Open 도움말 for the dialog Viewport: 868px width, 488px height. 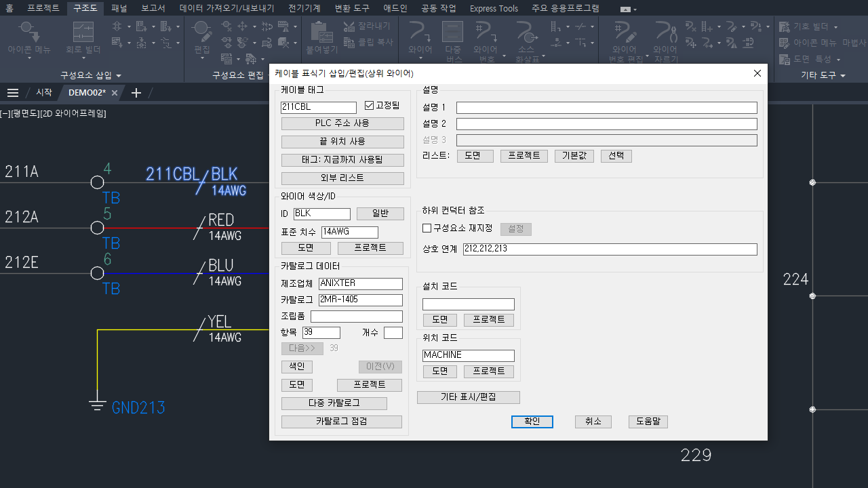pyautogui.click(x=648, y=422)
